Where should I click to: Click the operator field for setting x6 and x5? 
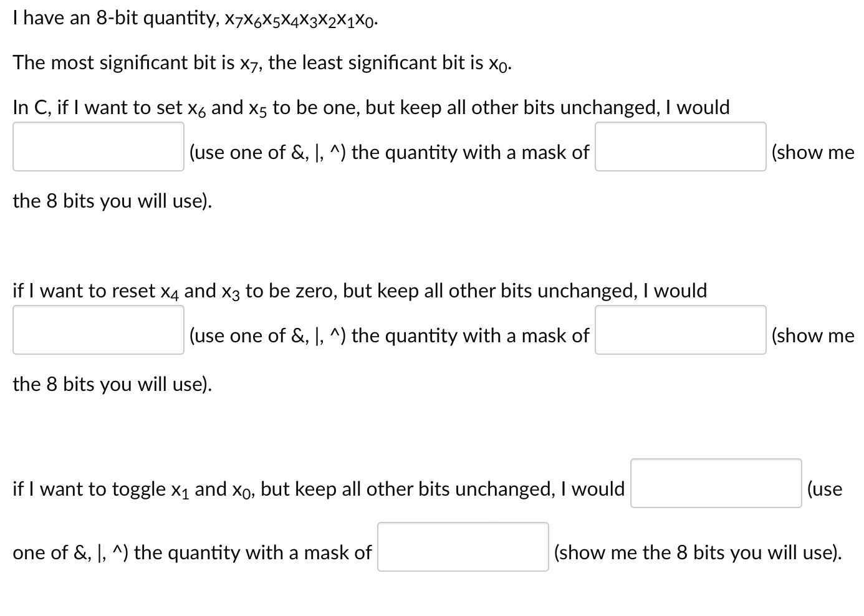pyautogui.click(x=98, y=147)
